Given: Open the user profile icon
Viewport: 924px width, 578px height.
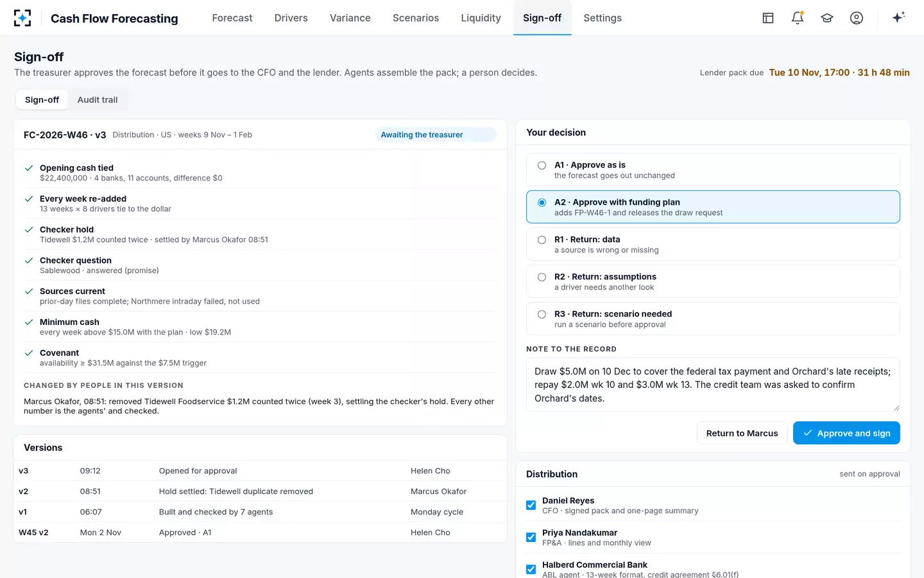Looking at the screenshot, I should (857, 18).
